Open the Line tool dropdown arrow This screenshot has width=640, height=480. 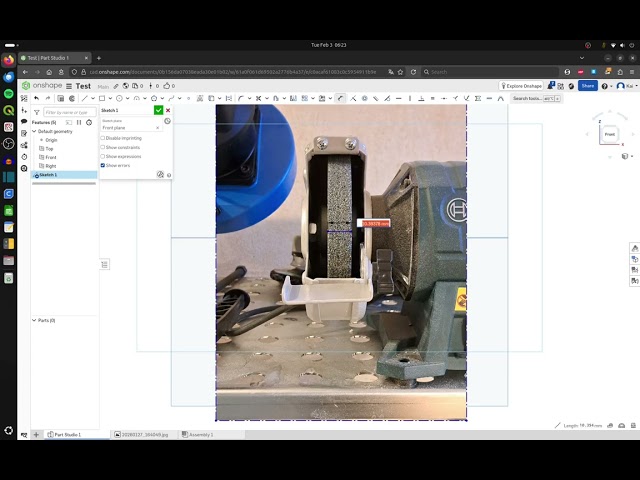click(x=93, y=98)
